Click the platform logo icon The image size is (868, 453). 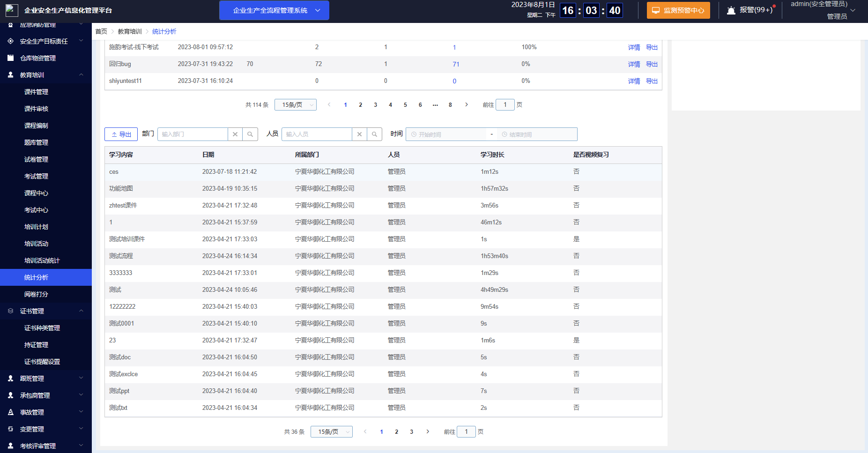coord(12,10)
